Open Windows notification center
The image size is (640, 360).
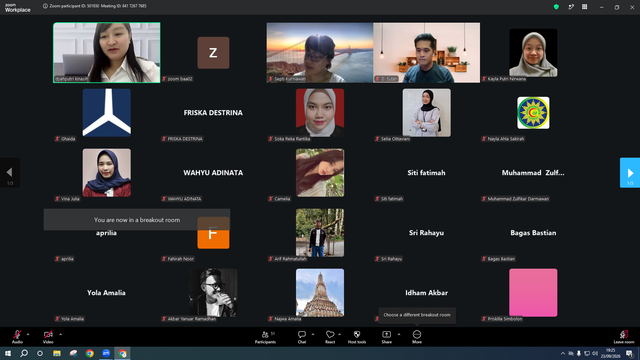[x=629, y=353]
